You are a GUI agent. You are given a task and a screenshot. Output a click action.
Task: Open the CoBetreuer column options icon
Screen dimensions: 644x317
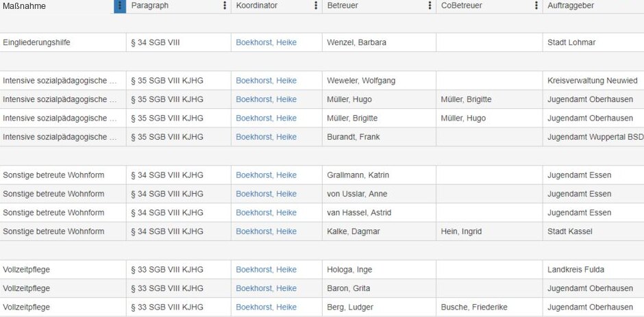tap(536, 5)
